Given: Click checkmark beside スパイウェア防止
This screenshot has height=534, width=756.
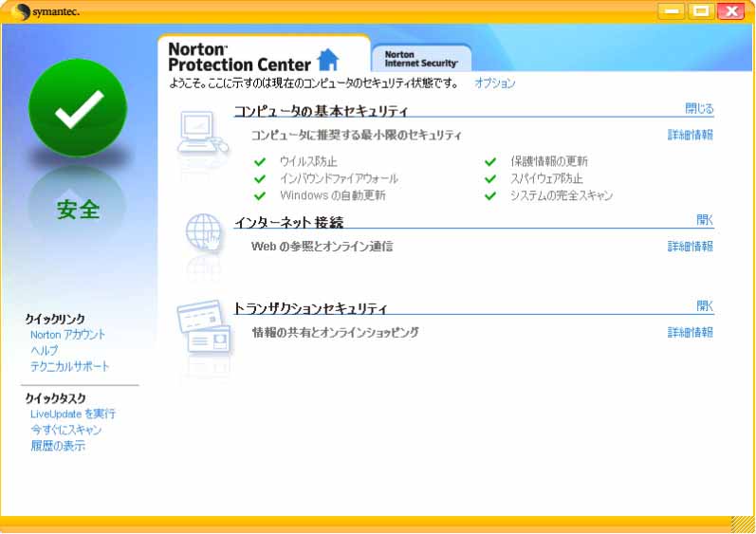Looking at the screenshot, I should point(490,179).
